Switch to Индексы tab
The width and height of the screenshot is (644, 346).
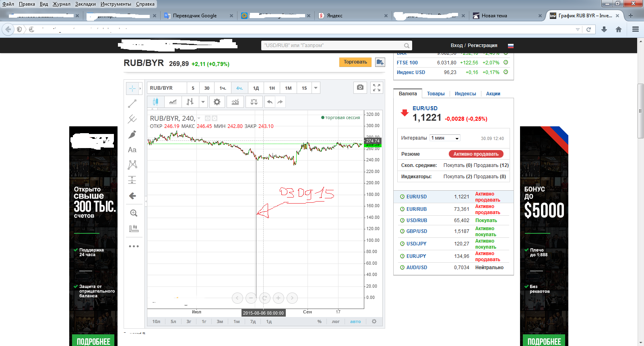465,94
